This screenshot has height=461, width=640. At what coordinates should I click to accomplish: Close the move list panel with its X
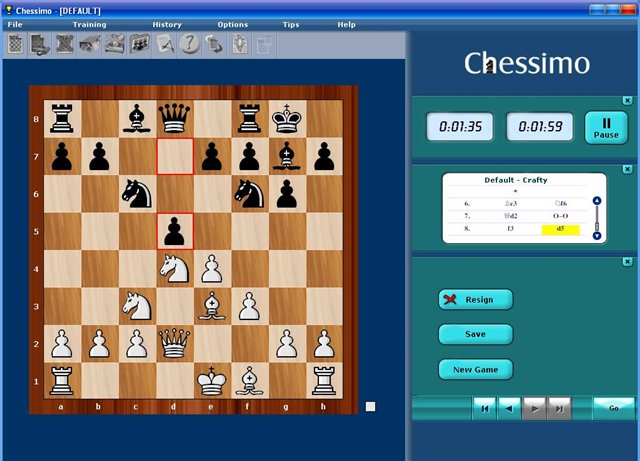[x=628, y=169]
